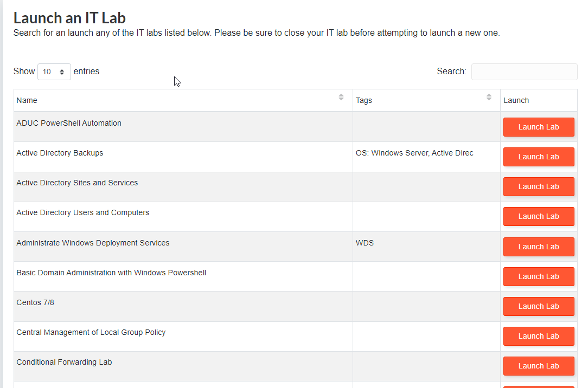The height and width of the screenshot is (388, 588).
Task: Launch Administrate Windows Deployment Services lab
Action: point(538,247)
